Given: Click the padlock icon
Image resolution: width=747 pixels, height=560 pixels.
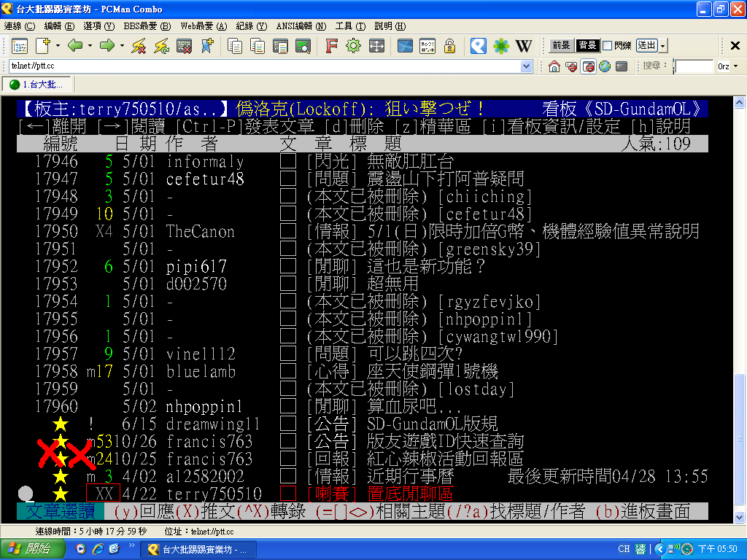Looking at the screenshot, I should 449,46.
